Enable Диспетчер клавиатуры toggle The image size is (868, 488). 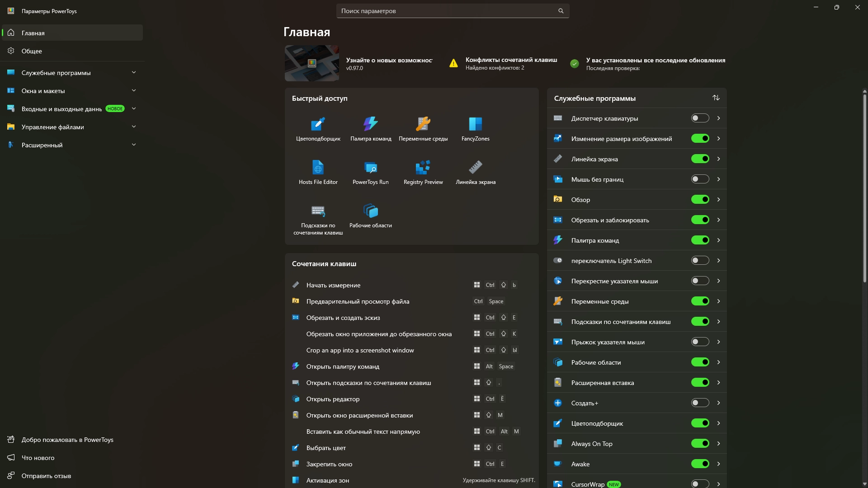(x=700, y=118)
